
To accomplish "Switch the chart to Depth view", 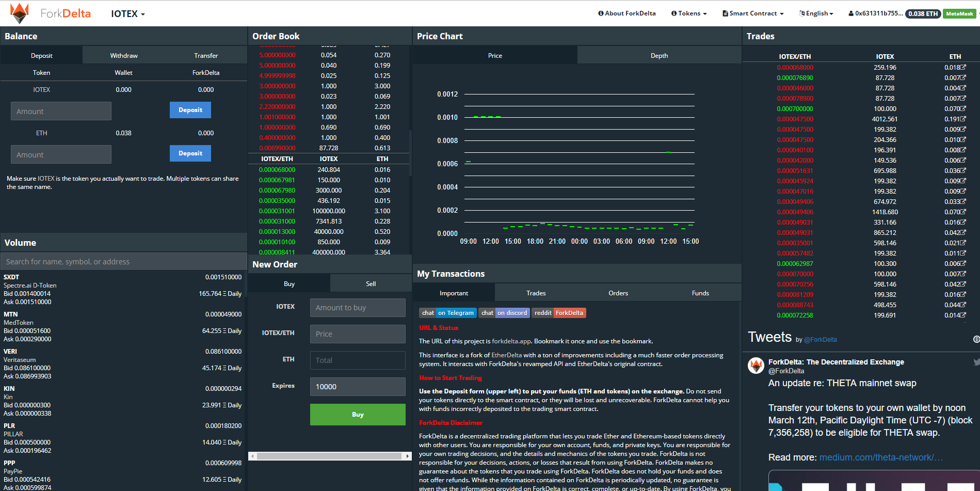I will pos(659,55).
